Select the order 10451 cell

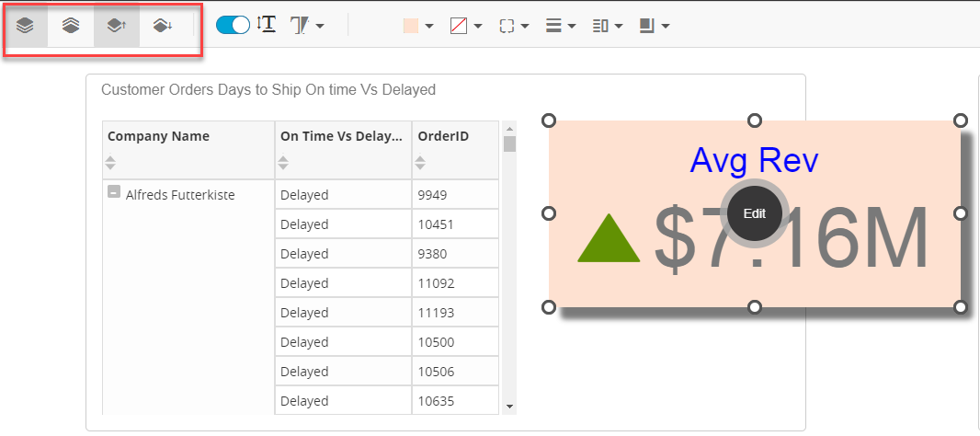coord(454,224)
